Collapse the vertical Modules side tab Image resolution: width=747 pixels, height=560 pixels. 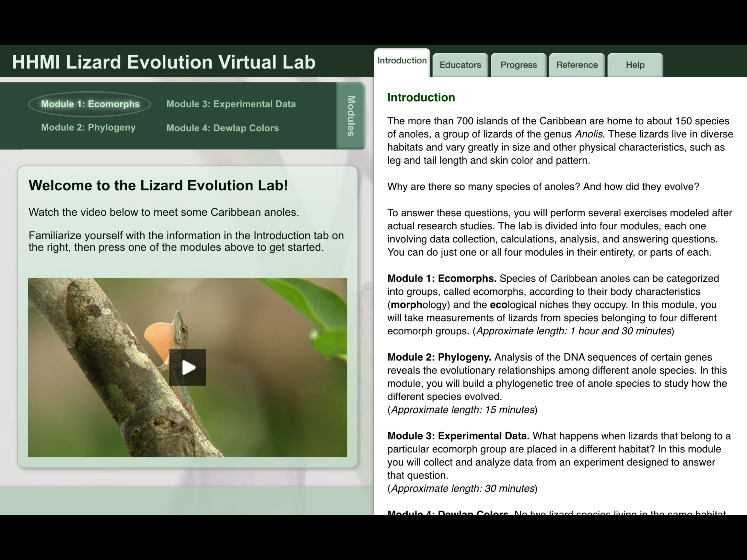click(x=351, y=115)
